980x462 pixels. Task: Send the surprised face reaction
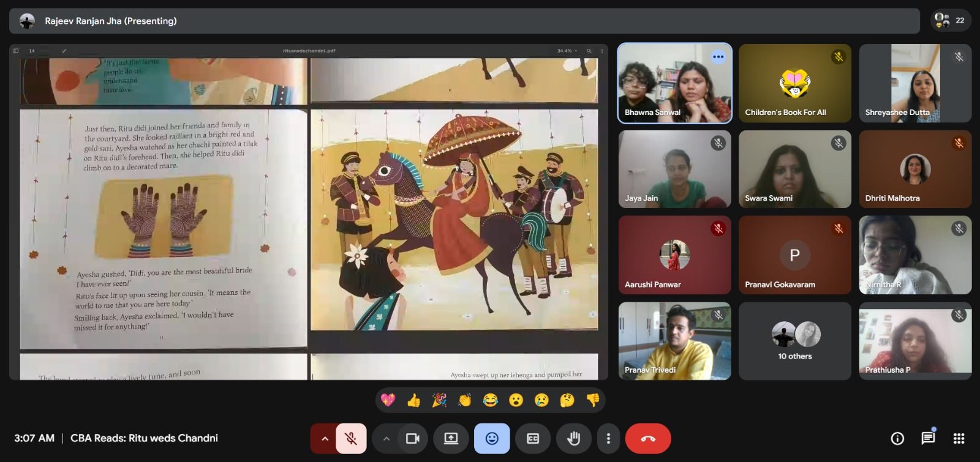coord(516,400)
